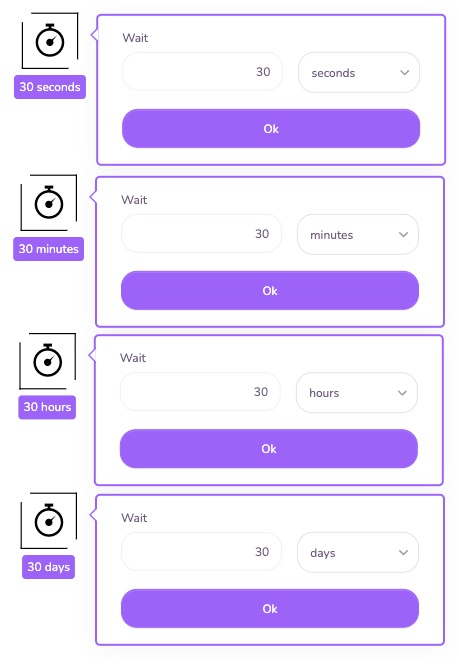Focus the wait value field in the days panel
The height and width of the screenshot is (664, 459).
[x=202, y=552]
